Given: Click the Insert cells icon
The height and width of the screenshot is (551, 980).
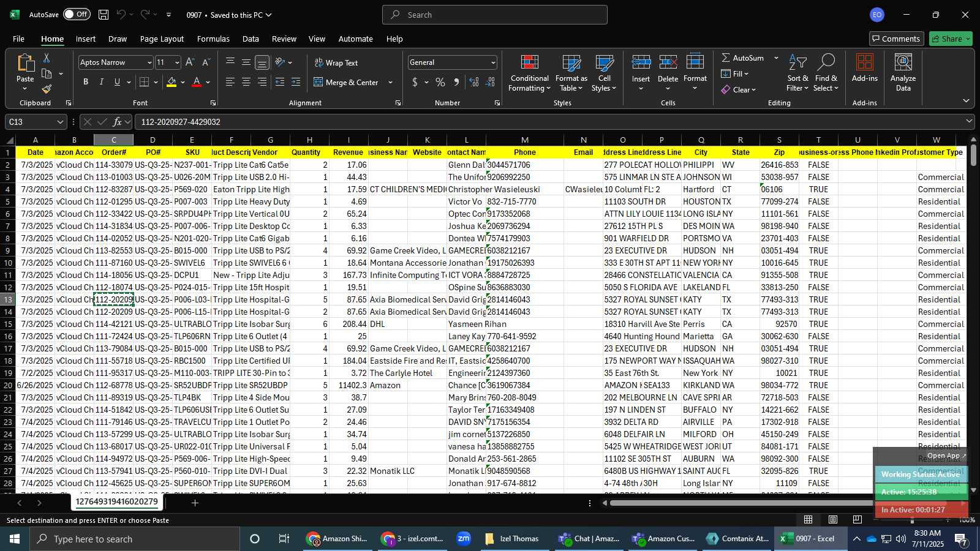Looking at the screenshot, I should point(641,63).
